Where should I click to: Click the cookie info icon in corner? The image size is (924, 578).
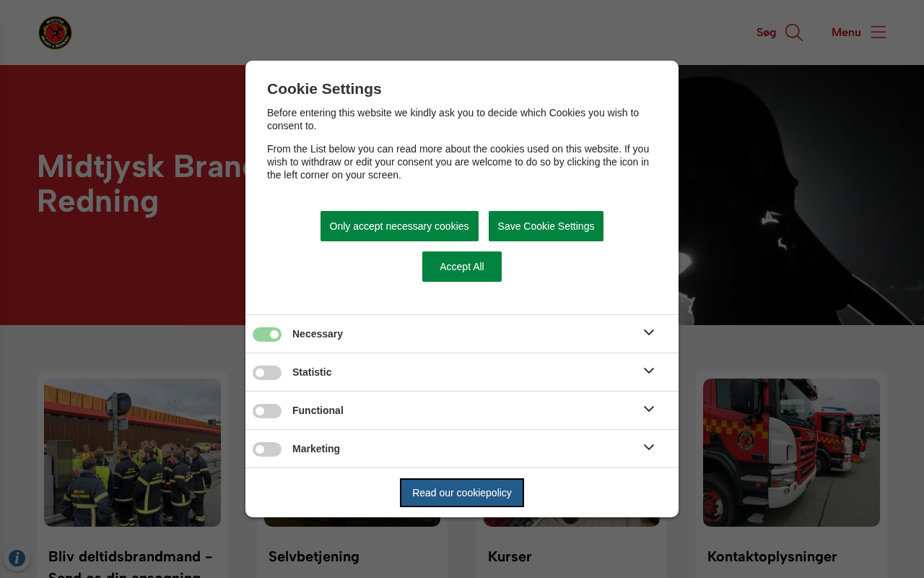tap(17, 558)
